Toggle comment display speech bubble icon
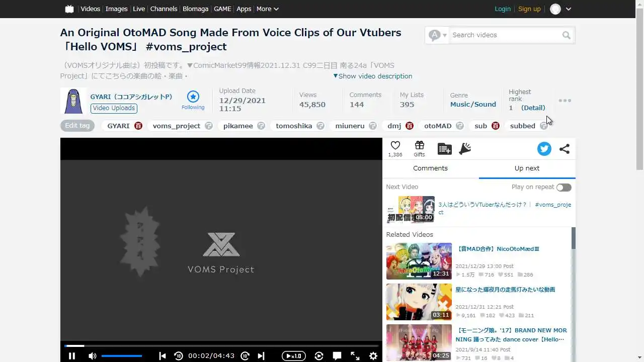Viewport: 644px width, 362px height. tap(337, 355)
